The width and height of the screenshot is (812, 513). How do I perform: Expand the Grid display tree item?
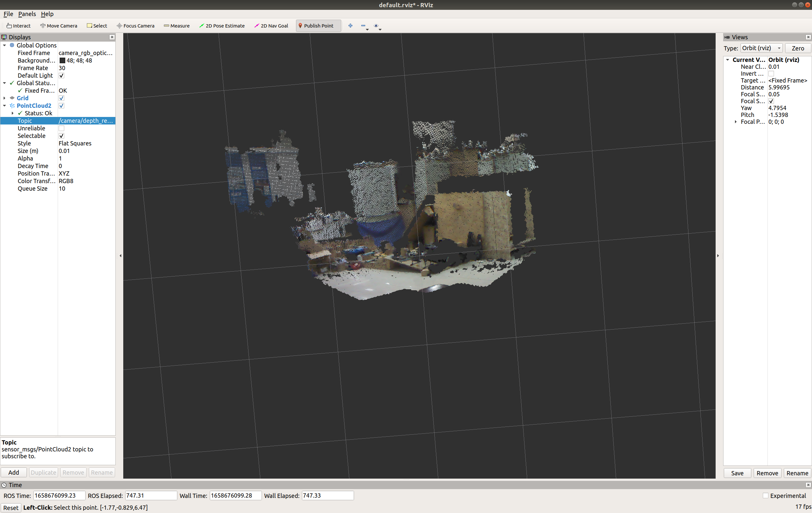[4, 98]
